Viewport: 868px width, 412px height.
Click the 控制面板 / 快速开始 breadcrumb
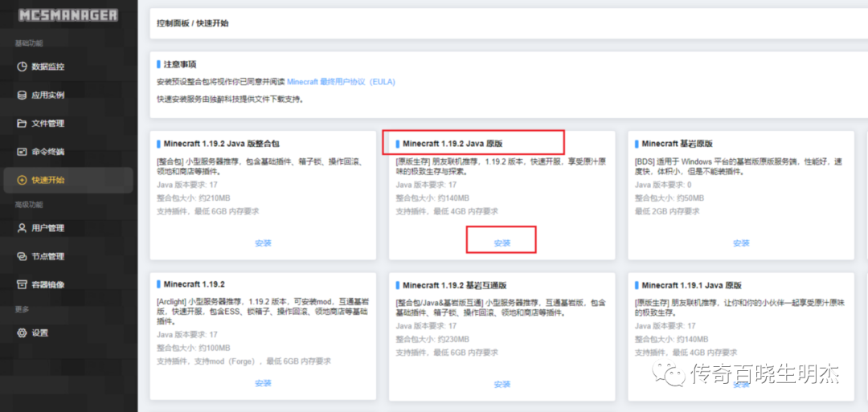(x=193, y=23)
